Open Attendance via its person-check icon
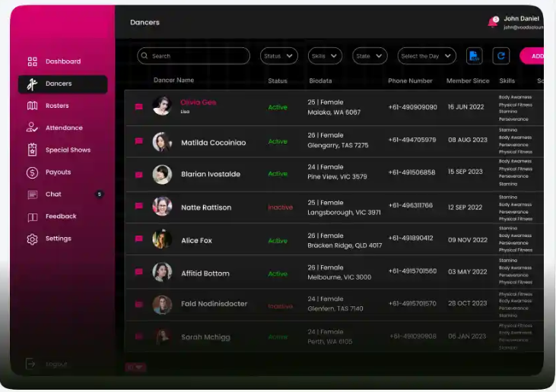 point(32,128)
